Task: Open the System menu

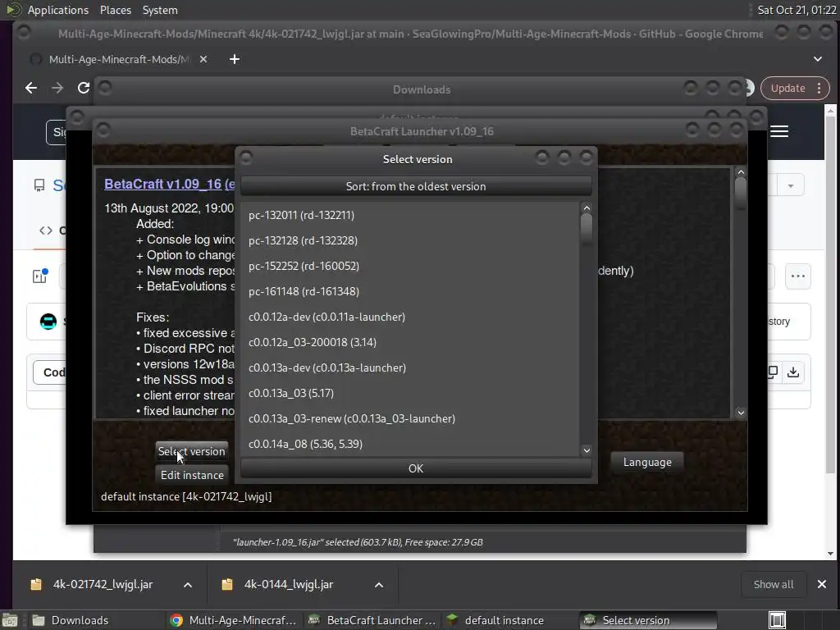Action: (x=160, y=10)
